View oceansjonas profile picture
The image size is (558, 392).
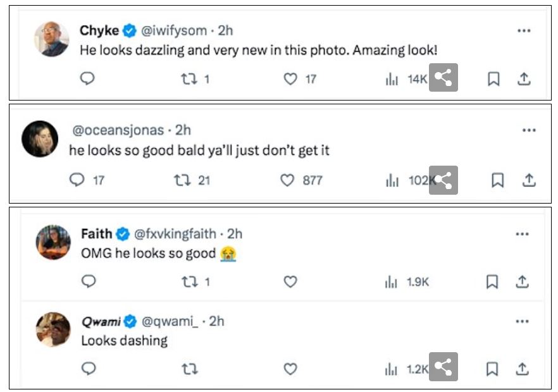(x=40, y=138)
